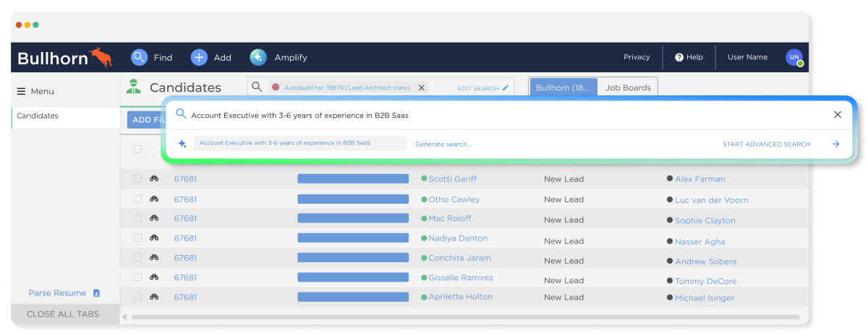The image size is (868, 336).
Task: Click the suggested Account Executive query chip
Action: pos(300,143)
